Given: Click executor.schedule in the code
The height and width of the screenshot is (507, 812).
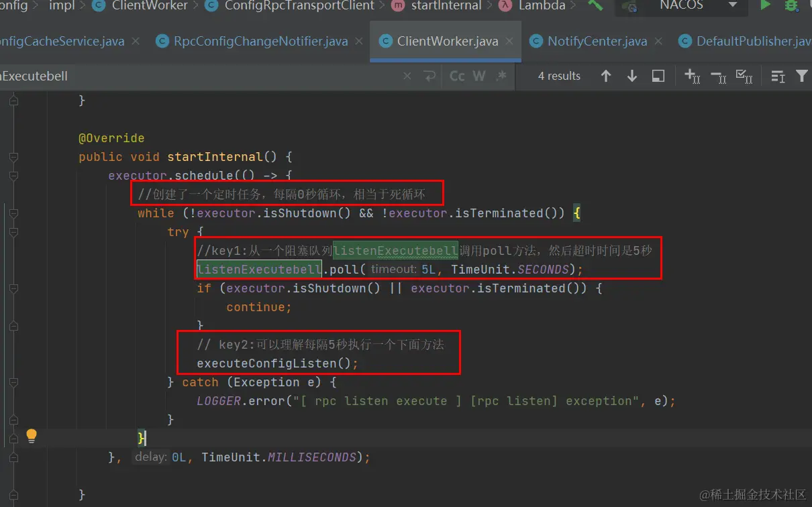Looking at the screenshot, I should coord(170,176).
